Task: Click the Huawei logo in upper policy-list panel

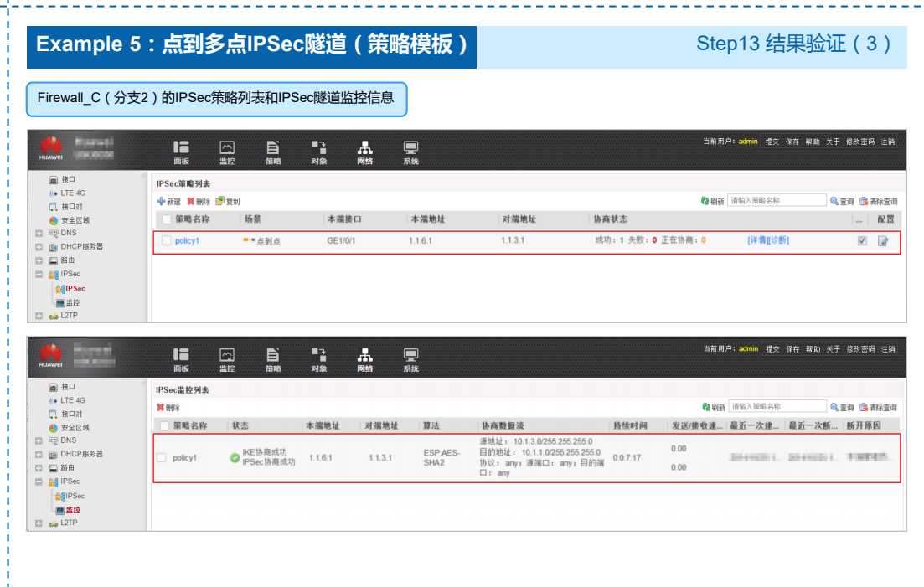Action: (50, 148)
